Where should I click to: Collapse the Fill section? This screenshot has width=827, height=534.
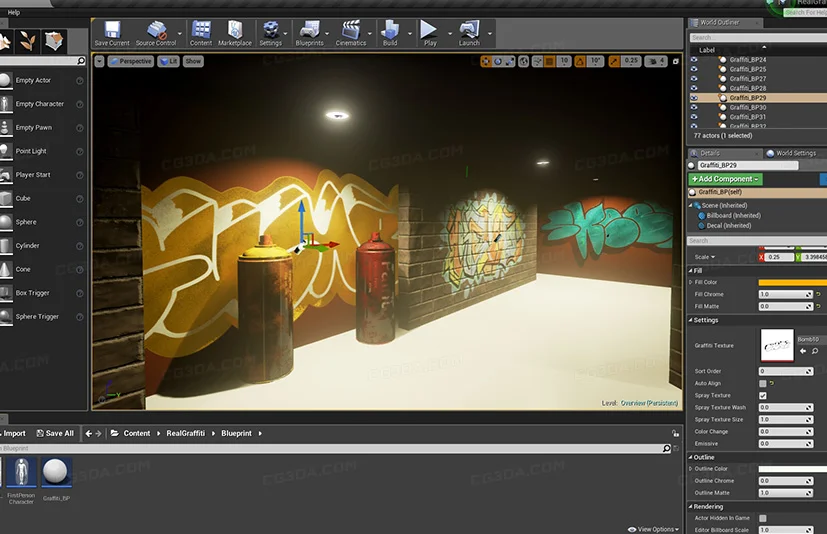[x=691, y=271]
